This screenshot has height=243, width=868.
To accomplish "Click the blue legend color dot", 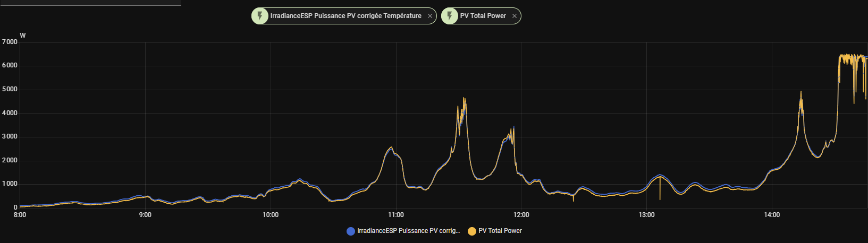I will (x=351, y=231).
